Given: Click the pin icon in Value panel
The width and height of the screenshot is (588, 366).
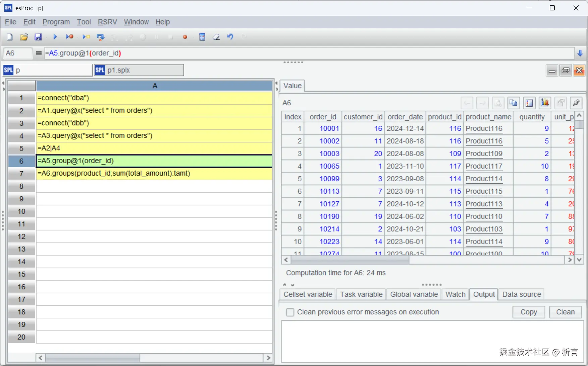Looking at the screenshot, I should [x=576, y=103].
